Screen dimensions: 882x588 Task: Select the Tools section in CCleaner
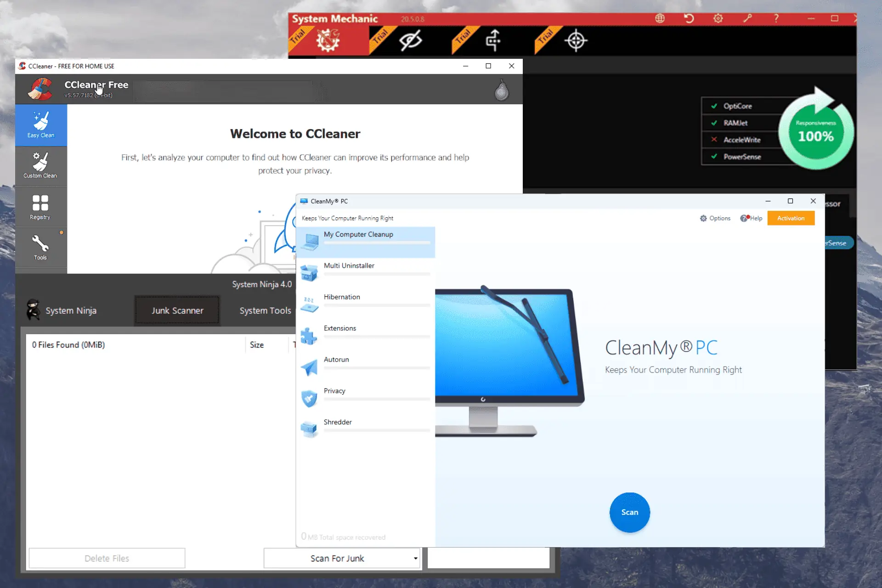[x=40, y=246]
